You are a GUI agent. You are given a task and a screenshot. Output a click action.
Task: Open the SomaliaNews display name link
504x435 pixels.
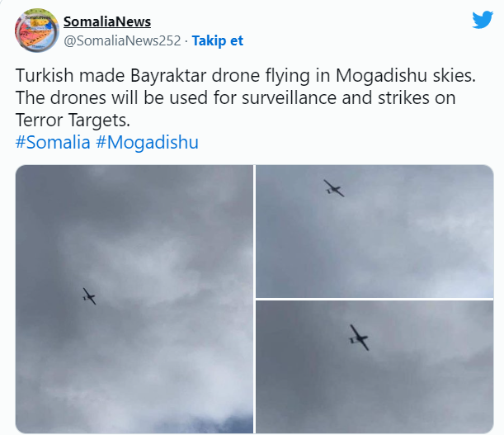[107, 21]
